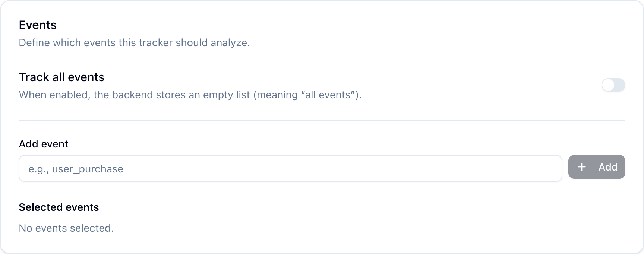This screenshot has width=644, height=254.
Task: Click the empty list explanation sentence
Action: [x=190, y=95]
